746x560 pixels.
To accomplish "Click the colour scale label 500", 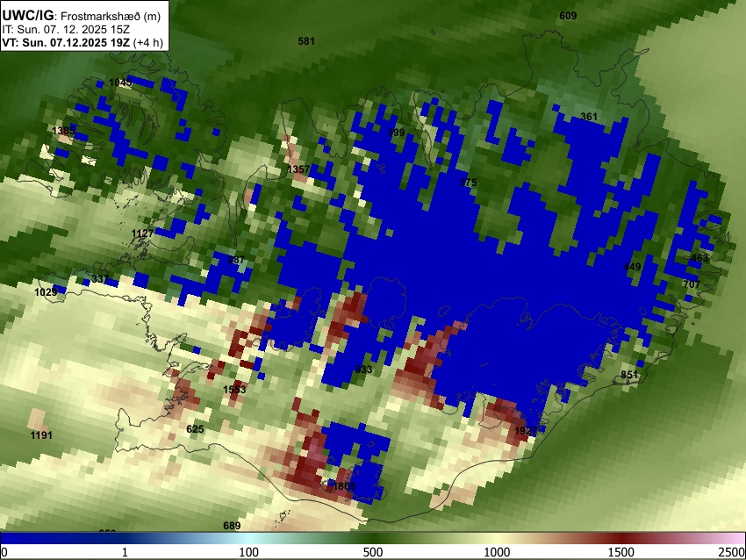I will 373,552.
